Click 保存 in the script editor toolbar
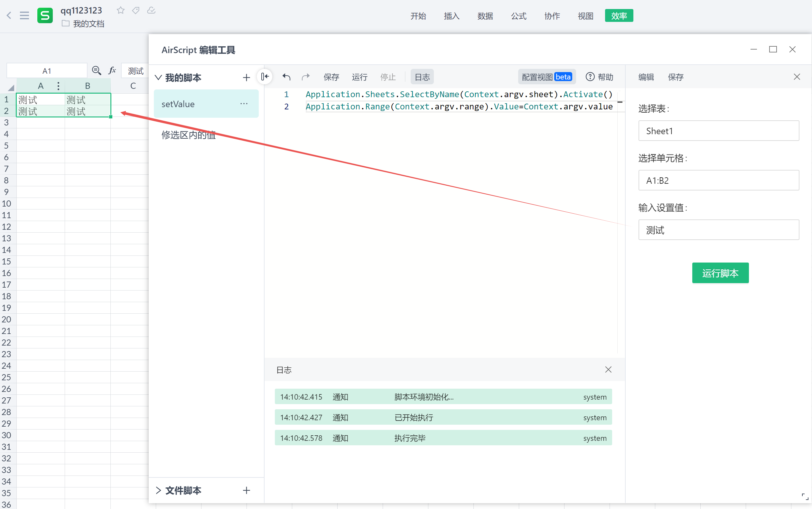This screenshot has width=812, height=509. (x=331, y=77)
